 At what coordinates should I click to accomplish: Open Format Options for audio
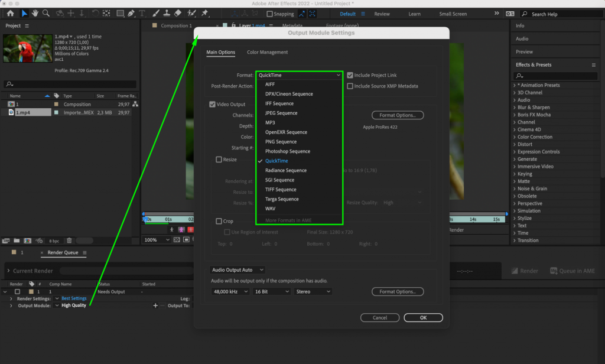[398, 291]
